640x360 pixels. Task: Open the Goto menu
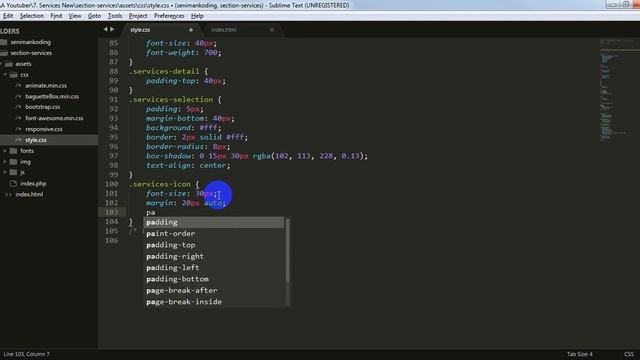(94, 16)
